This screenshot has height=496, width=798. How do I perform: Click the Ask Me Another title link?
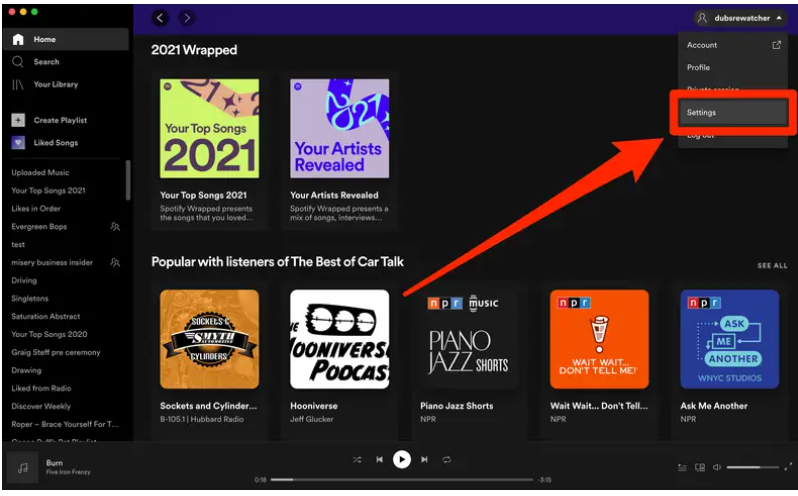click(714, 406)
